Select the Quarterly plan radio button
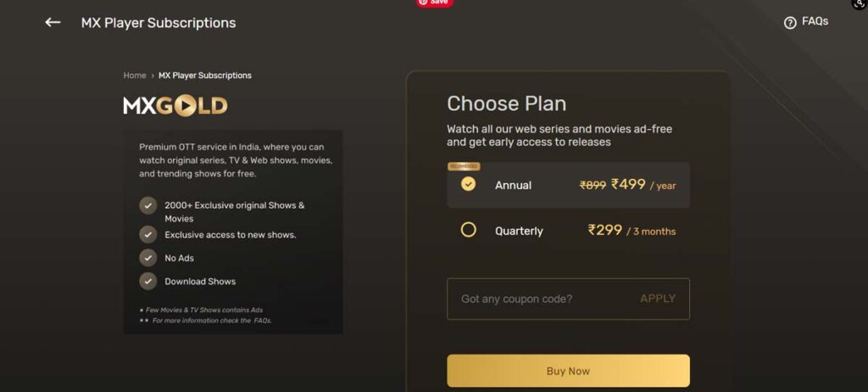 point(468,230)
